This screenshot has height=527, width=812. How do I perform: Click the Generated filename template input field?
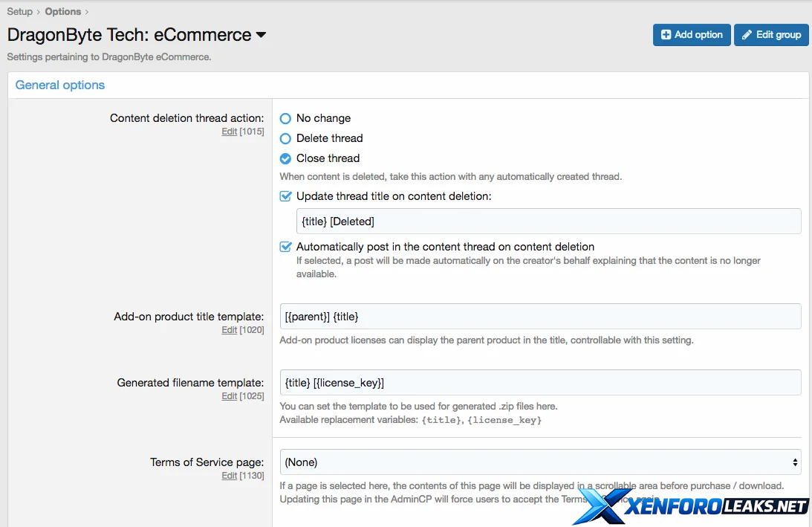[540, 382]
